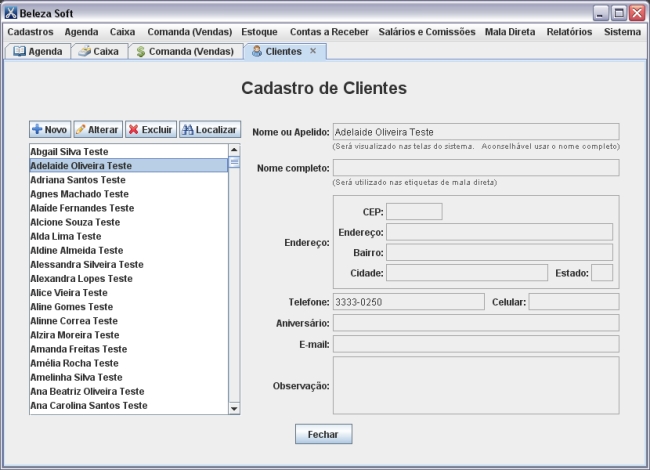Click the client list scroll up arrow
Viewport: 650px width, 470px height.
[x=234, y=150]
